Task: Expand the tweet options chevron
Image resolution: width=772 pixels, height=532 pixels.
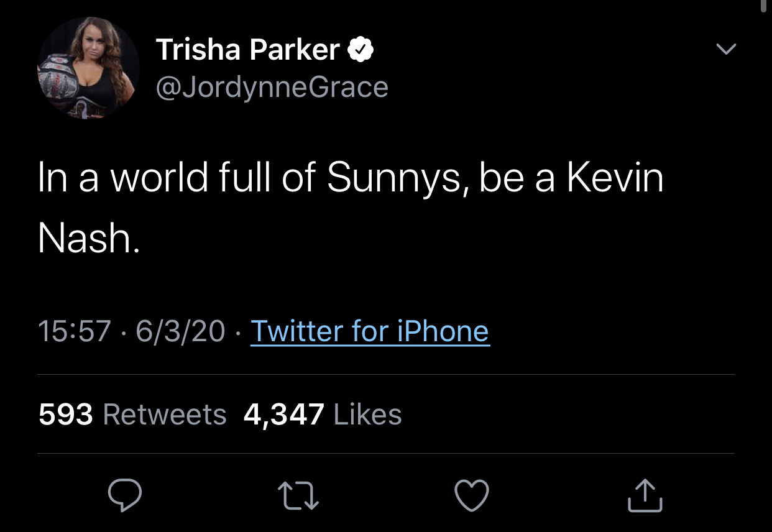Action: tap(726, 48)
